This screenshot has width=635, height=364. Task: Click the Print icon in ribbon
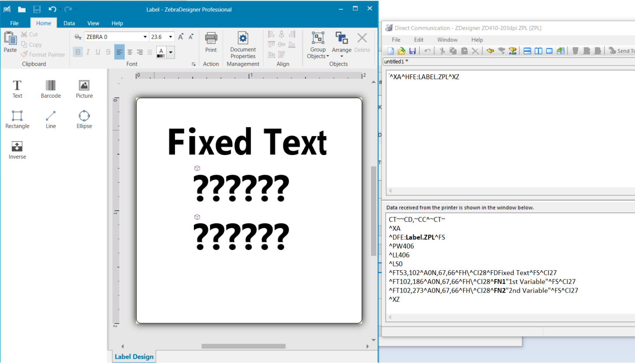211,43
